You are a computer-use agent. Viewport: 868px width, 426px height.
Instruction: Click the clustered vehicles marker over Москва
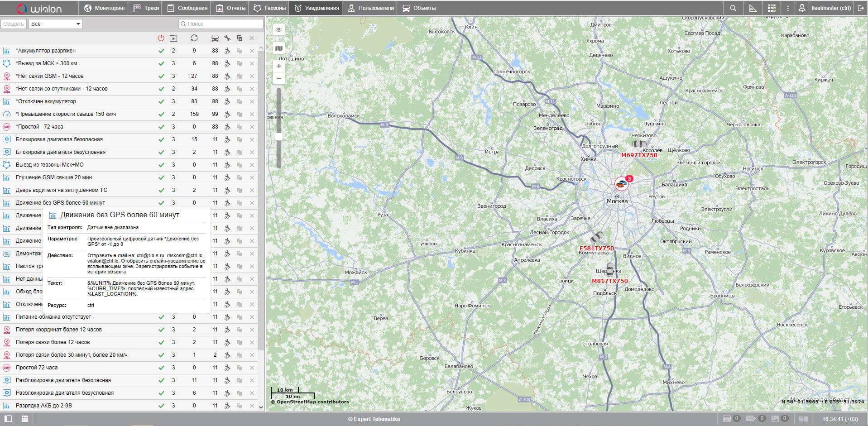coord(621,184)
